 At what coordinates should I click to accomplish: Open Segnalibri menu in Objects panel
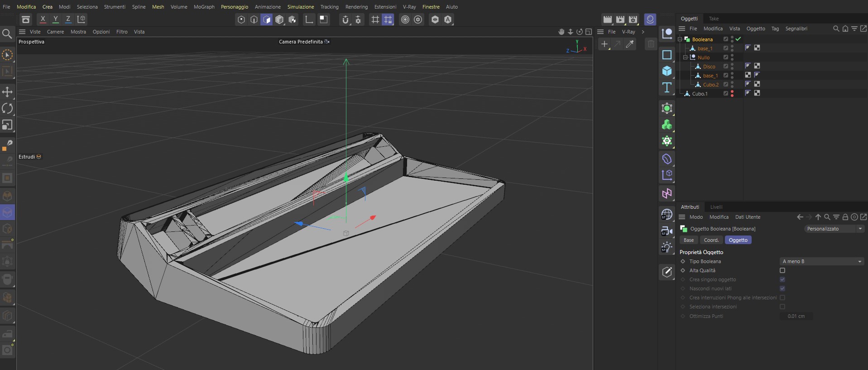point(796,29)
